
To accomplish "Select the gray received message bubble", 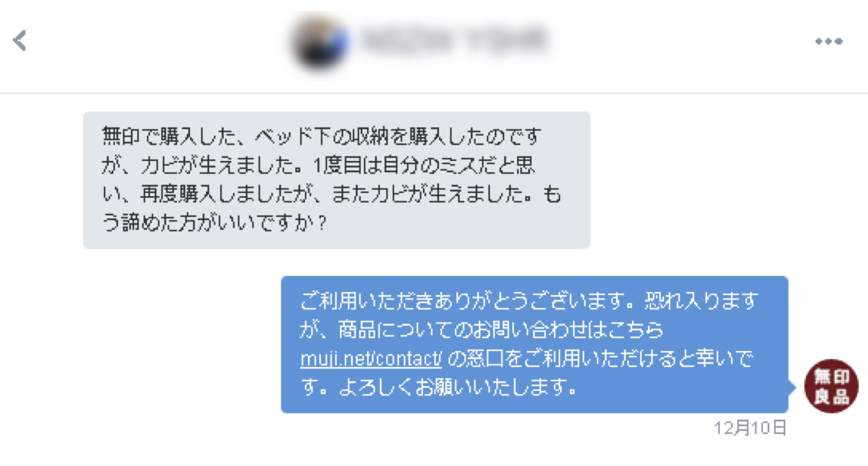I will click(336, 180).
